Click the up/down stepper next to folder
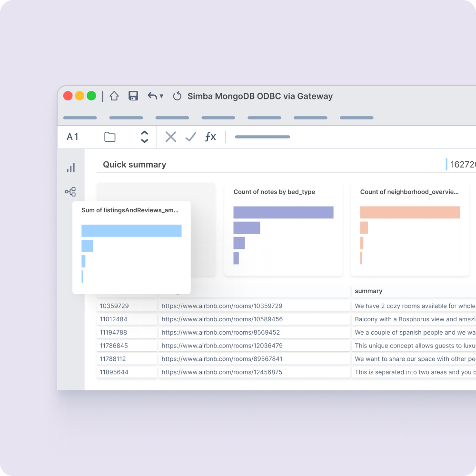476x476 pixels. coord(145,137)
